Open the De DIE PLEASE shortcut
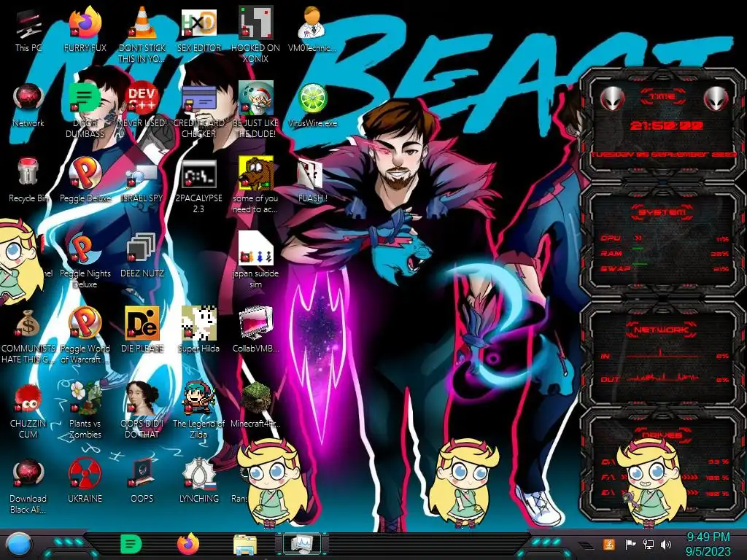Image resolution: width=747 pixels, height=560 pixels. click(x=142, y=330)
